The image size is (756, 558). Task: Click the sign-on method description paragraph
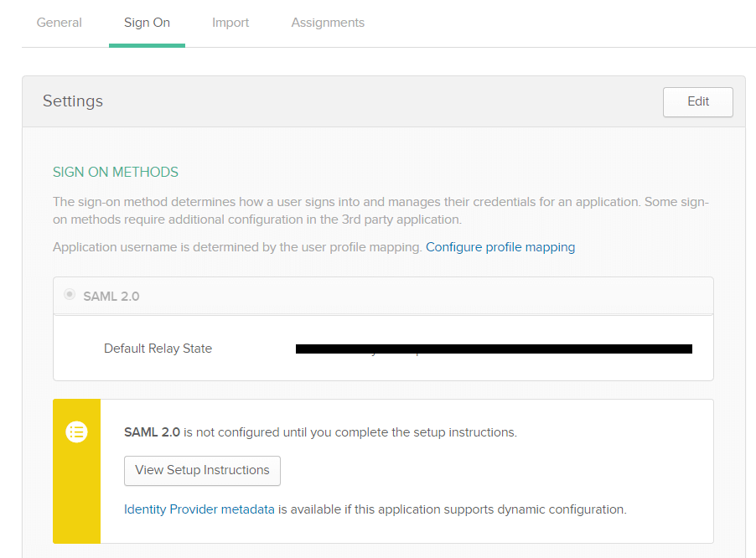pos(381,210)
